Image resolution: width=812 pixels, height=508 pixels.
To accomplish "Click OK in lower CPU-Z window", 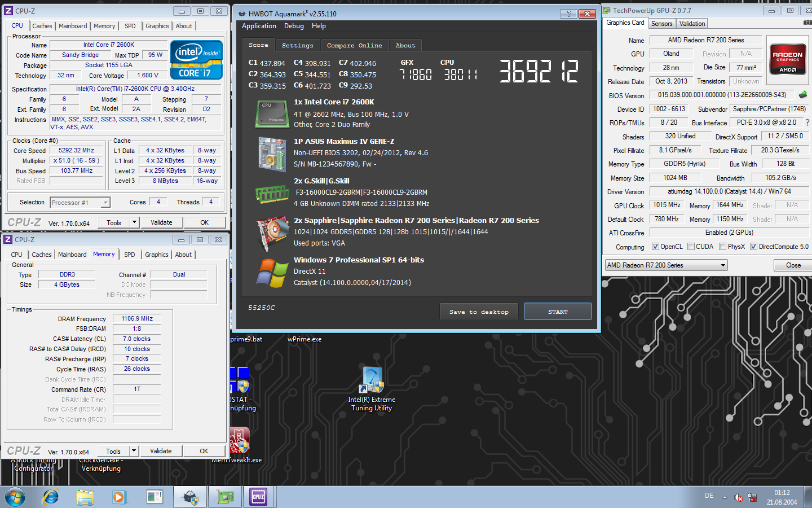I will tap(204, 451).
